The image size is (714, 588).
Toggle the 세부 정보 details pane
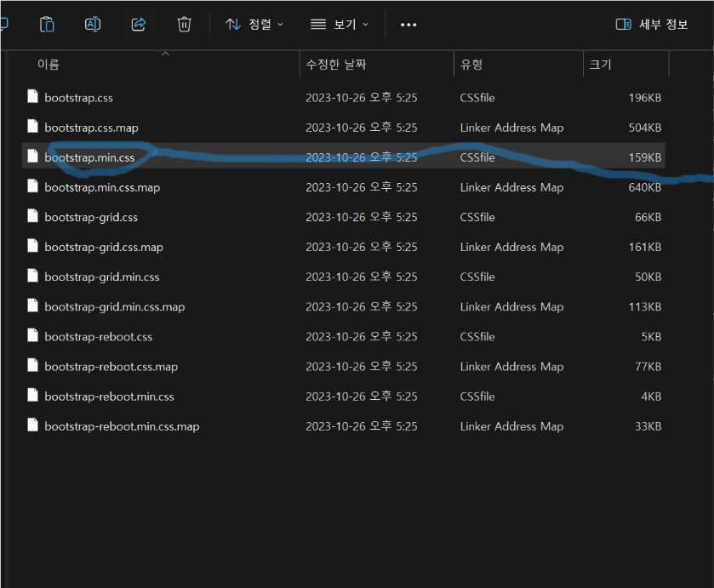pyautogui.click(x=652, y=24)
